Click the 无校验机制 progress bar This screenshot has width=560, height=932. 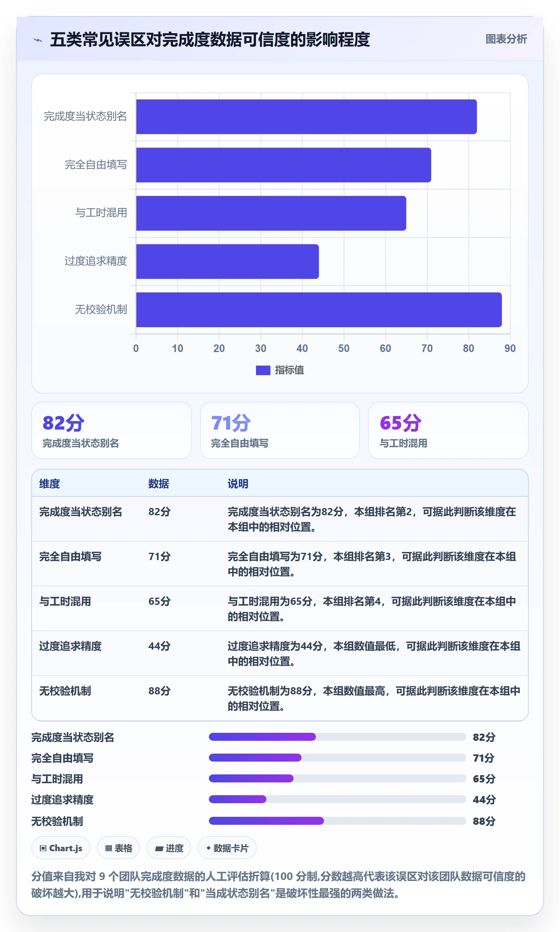point(338,821)
